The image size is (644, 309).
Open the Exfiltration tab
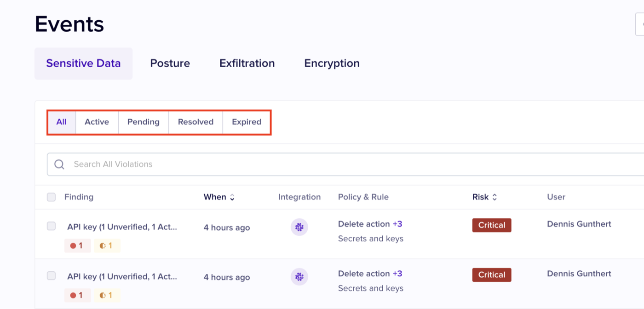click(x=247, y=64)
